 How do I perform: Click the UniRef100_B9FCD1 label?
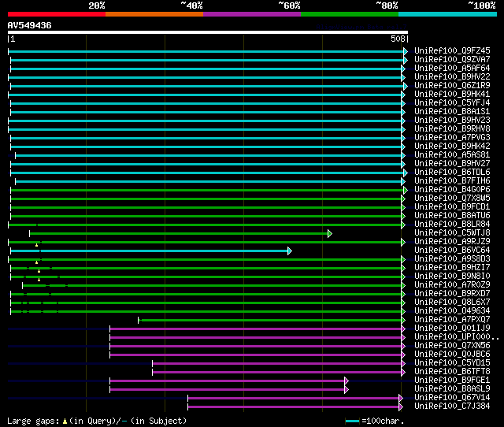[x=452, y=207]
